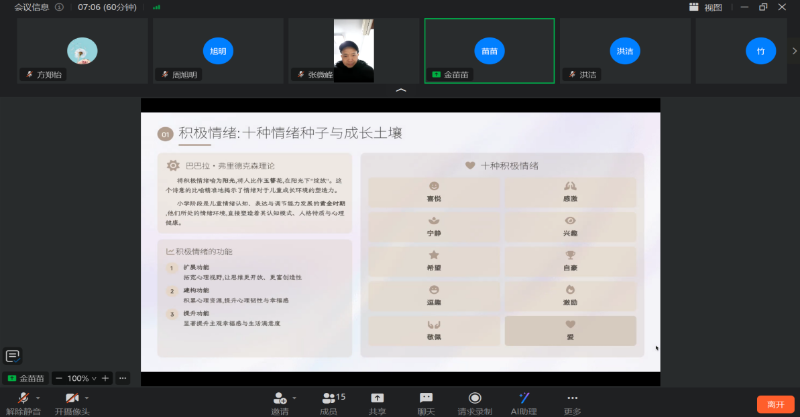Open the 邀请 invite icon

279,400
